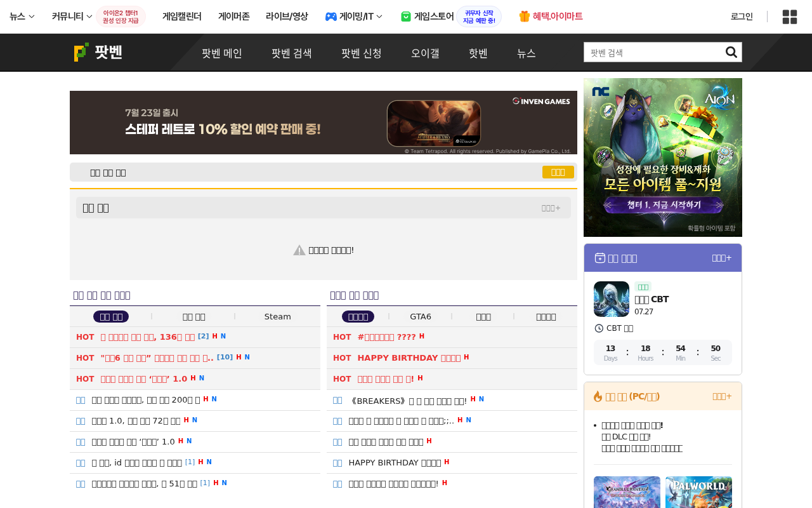812x508 pixels.
Task: Click the magnifier search icon
Action: tap(731, 52)
